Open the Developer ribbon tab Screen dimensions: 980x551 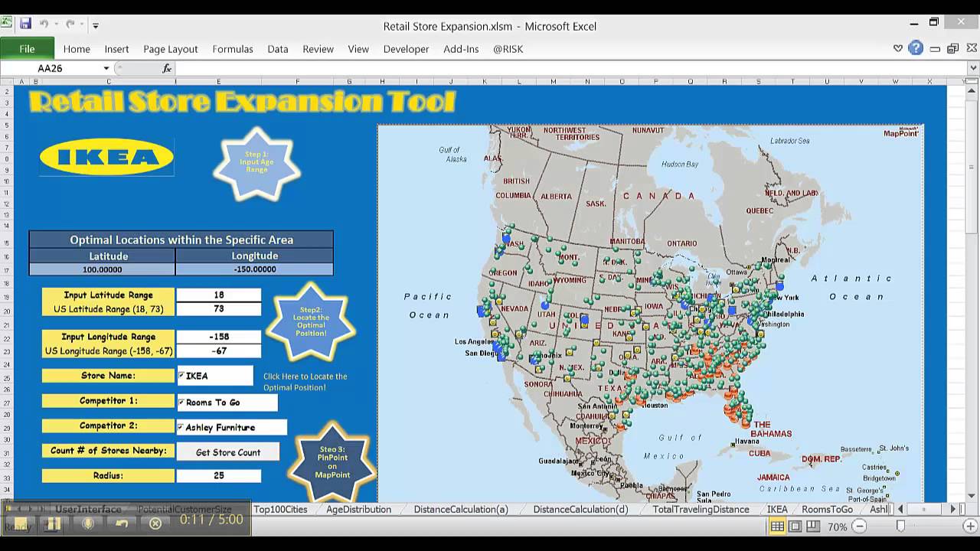click(x=406, y=49)
